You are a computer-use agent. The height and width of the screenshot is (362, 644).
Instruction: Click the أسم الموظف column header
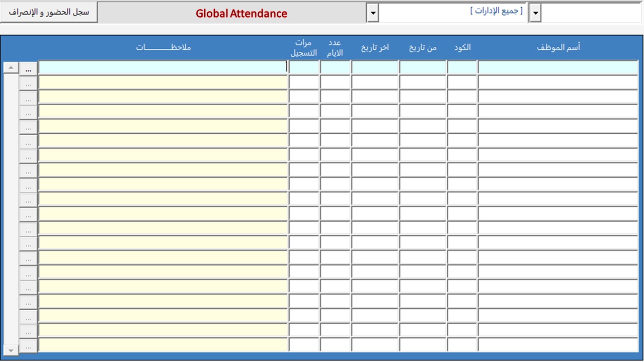[x=558, y=47]
